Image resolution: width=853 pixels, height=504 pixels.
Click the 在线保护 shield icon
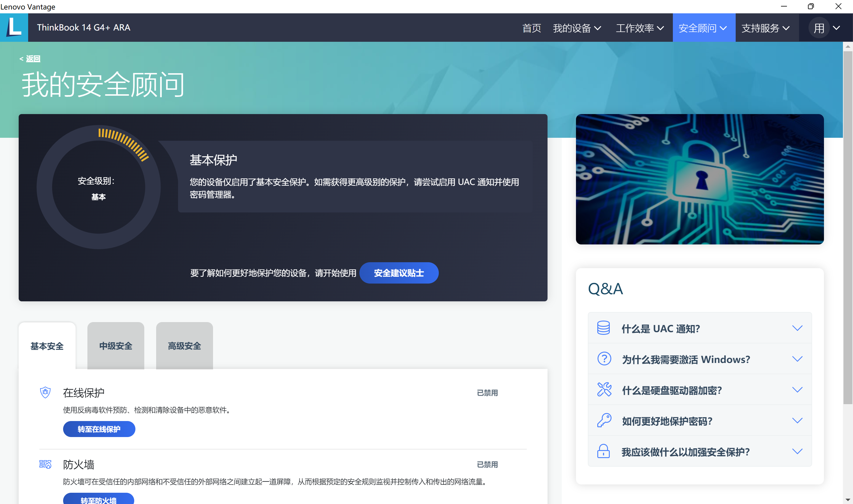(x=45, y=392)
